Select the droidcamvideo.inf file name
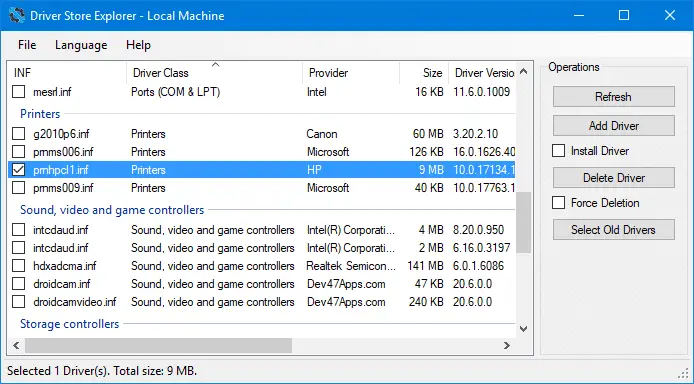Viewport: 694px width, 384px height. 75,302
